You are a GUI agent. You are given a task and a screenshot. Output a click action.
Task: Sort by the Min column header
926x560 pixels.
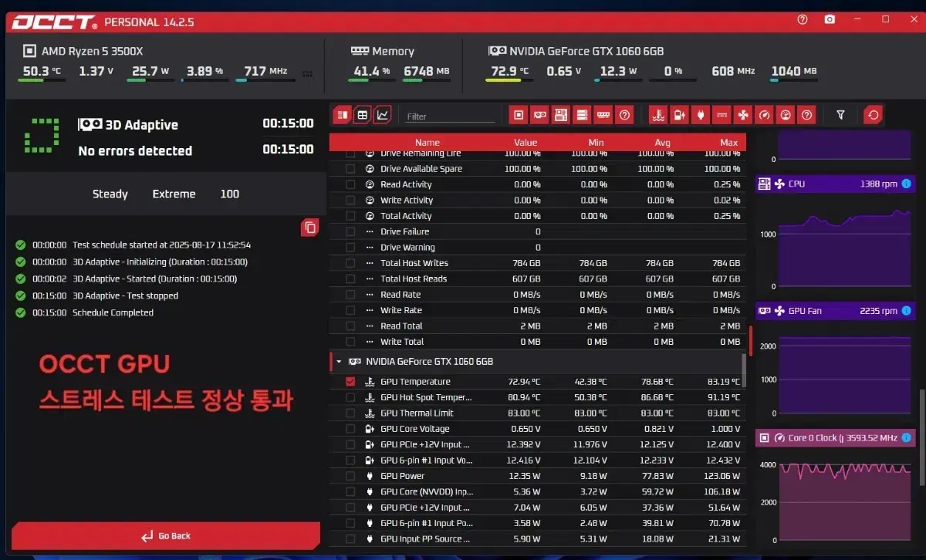596,142
